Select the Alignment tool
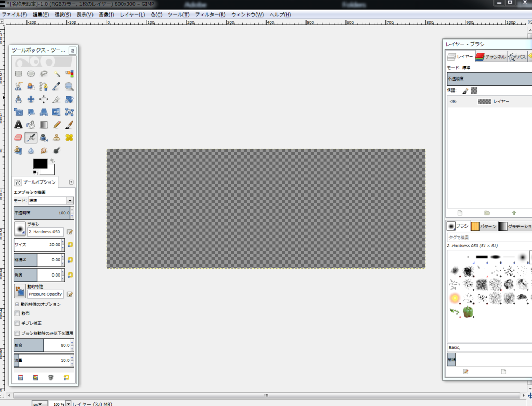Screen dimensions: 532x406 coord(44,99)
